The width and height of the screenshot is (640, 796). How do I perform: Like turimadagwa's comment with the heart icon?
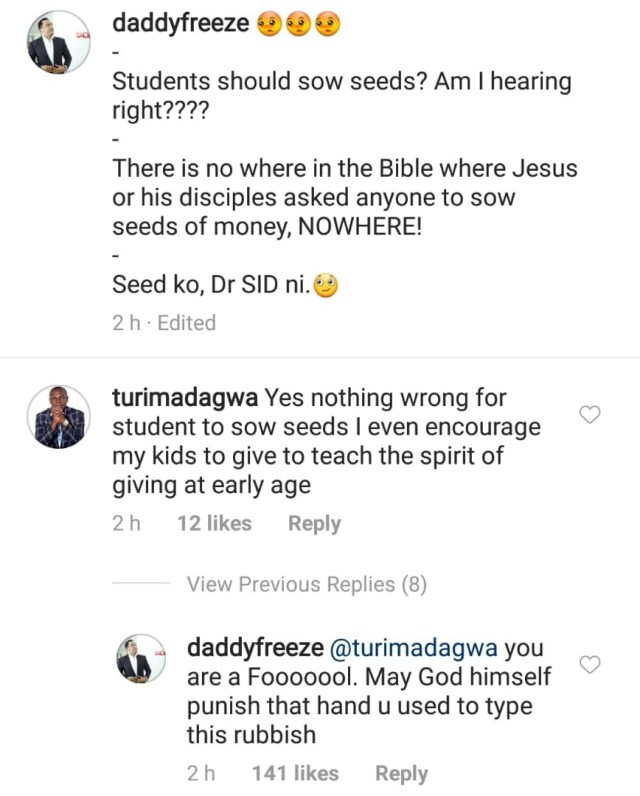(590, 415)
